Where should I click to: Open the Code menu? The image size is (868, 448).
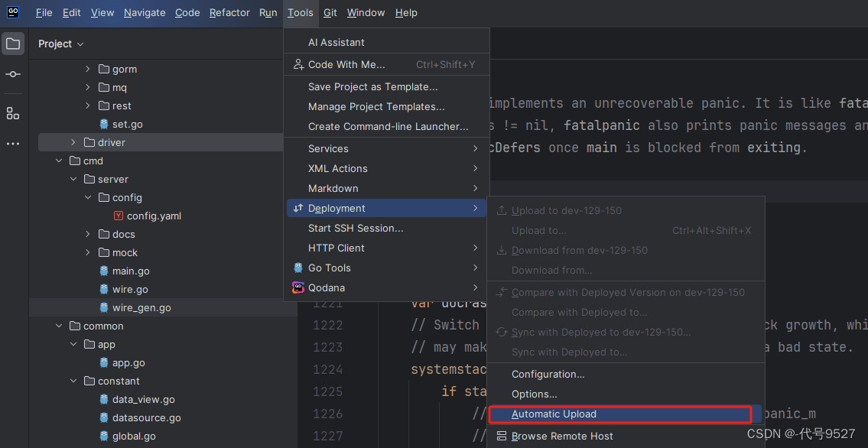pyautogui.click(x=187, y=13)
